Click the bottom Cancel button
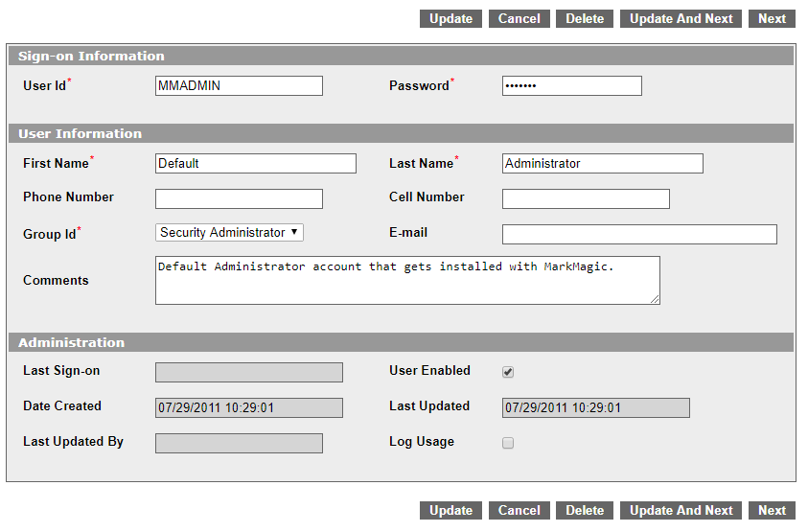The height and width of the screenshot is (532, 808). 519,510
